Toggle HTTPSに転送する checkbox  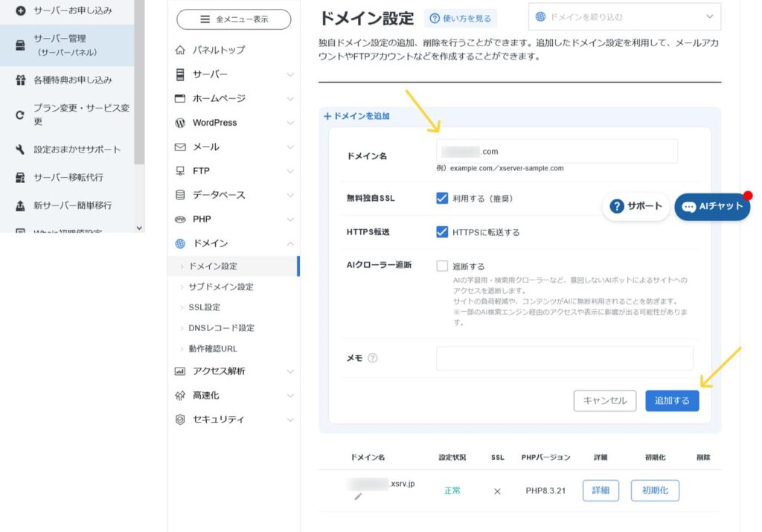tap(442, 231)
